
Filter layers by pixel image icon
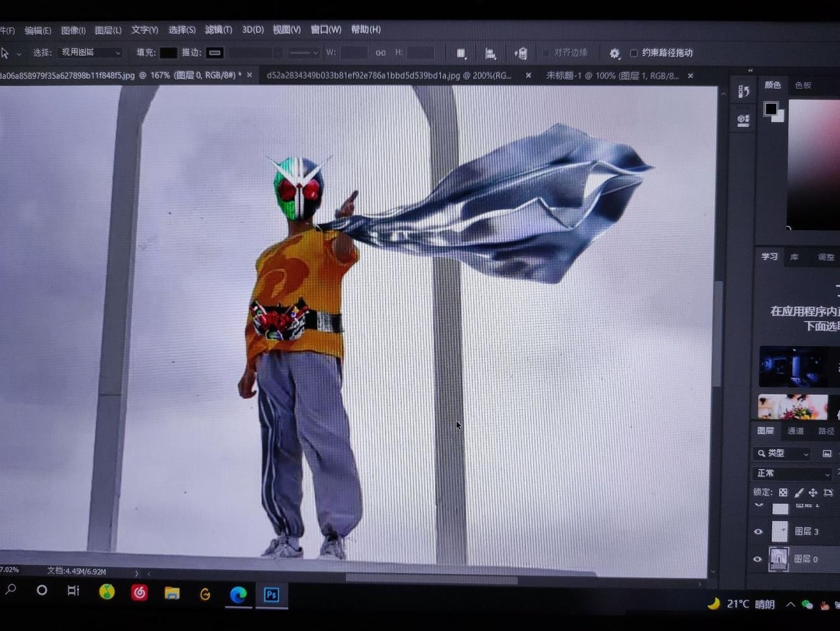tap(826, 453)
